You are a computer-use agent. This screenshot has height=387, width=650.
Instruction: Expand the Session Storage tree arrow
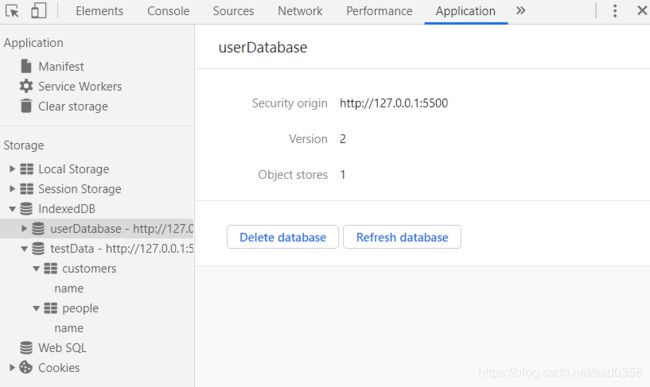12,189
